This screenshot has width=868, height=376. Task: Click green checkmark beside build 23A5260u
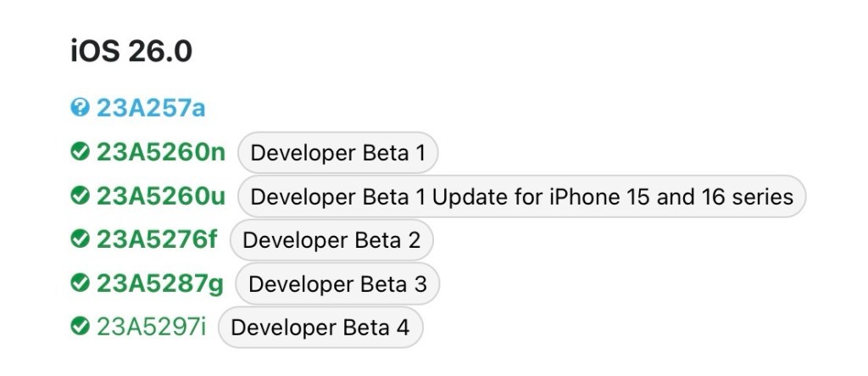click(81, 197)
